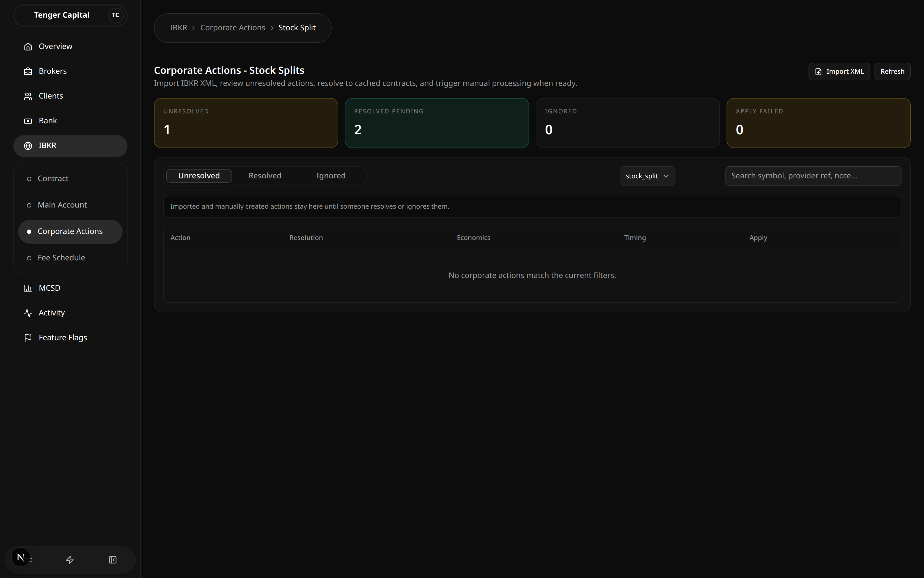Click the IBKR globe icon
The height and width of the screenshot is (578, 924).
coord(28,146)
